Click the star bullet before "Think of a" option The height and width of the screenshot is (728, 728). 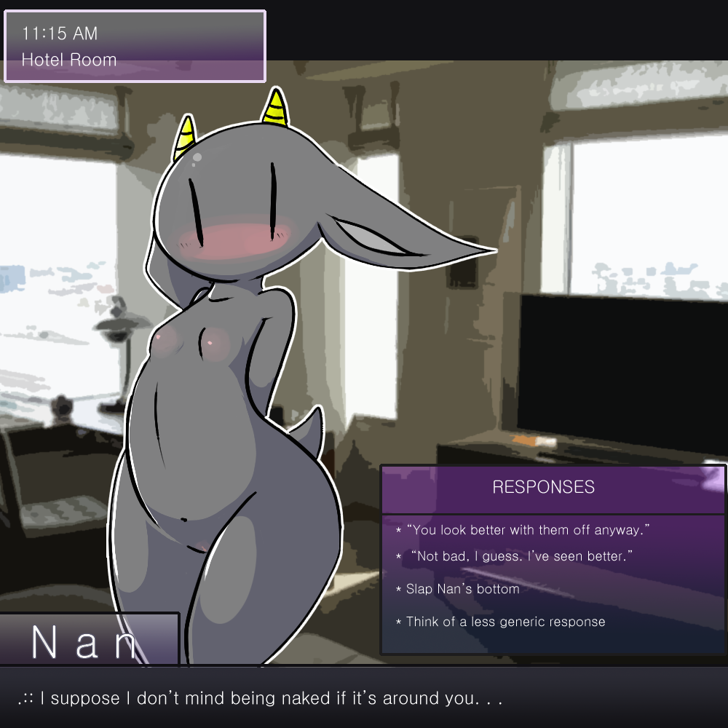coord(398,622)
